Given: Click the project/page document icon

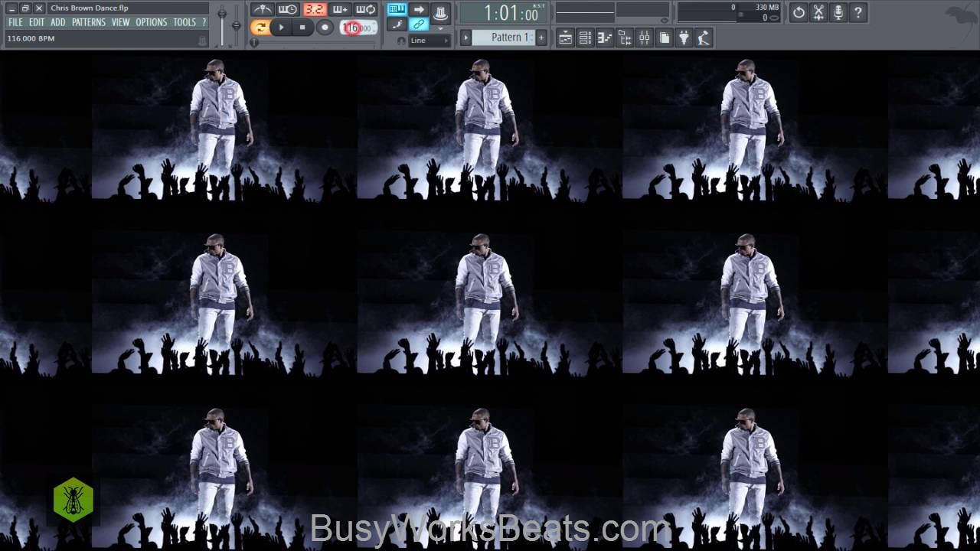Looking at the screenshot, I should (665, 37).
